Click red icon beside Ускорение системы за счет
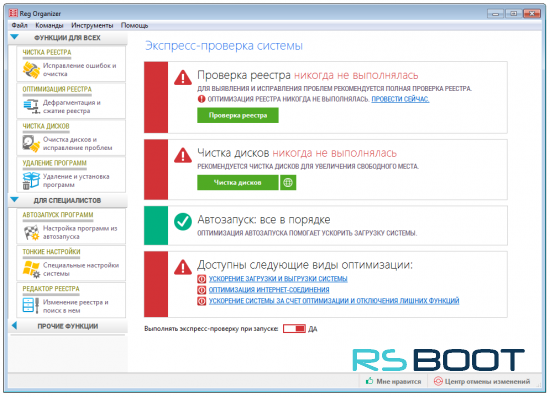The height and width of the screenshot is (397, 550). click(201, 301)
